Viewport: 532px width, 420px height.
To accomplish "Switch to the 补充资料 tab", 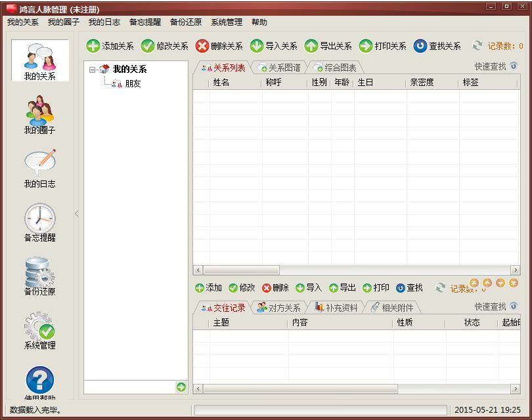I will tap(336, 308).
